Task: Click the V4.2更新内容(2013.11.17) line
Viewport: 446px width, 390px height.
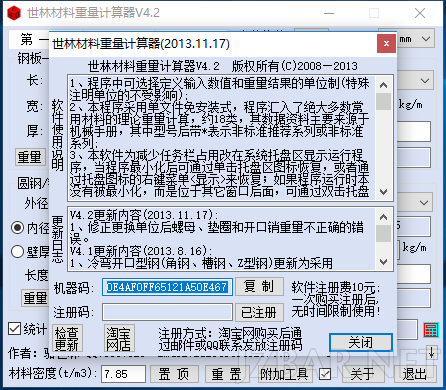Action: [144, 215]
